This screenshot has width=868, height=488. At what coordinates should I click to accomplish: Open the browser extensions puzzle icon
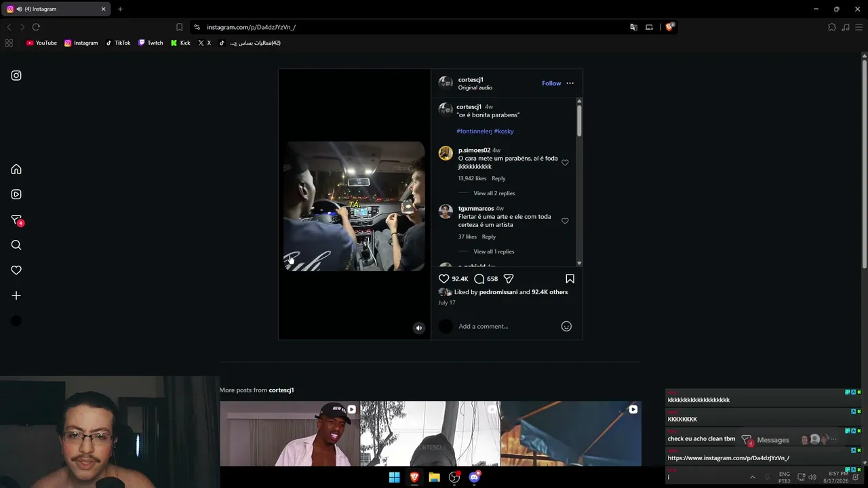pyautogui.click(x=832, y=27)
